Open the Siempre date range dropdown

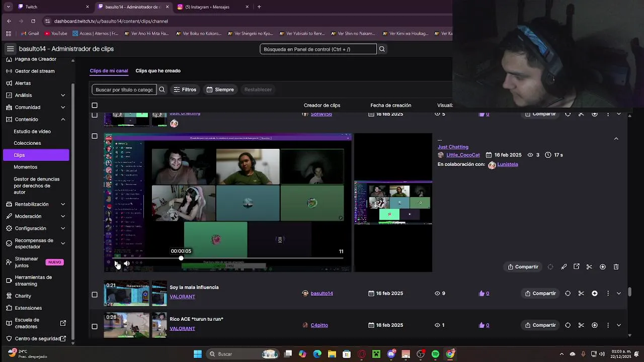[x=220, y=89]
